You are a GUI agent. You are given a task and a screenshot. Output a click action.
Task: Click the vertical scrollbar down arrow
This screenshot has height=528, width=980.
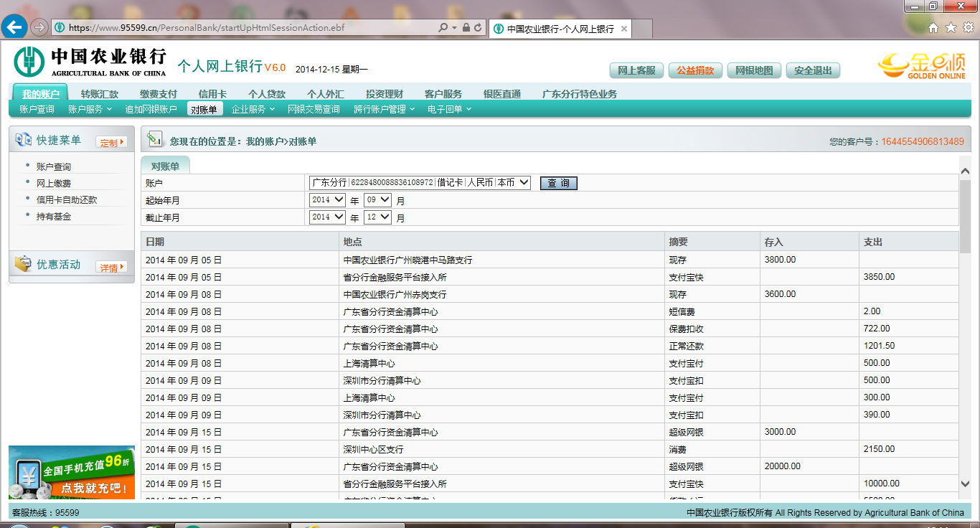pyautogui.click(x=965, y=484)
